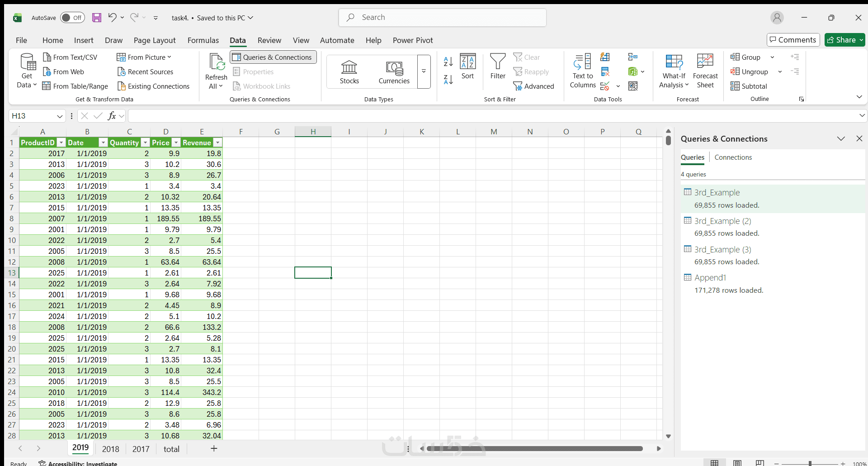868x466 pixels.
Task: Select the Append1 query
Action: pyautogui.click(x=772, y=284)
